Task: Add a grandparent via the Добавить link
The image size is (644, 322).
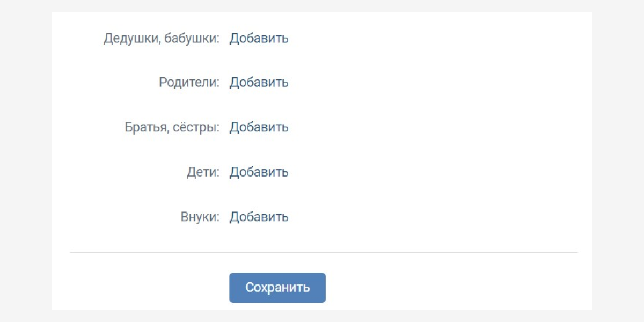Action: click(259, 39)
